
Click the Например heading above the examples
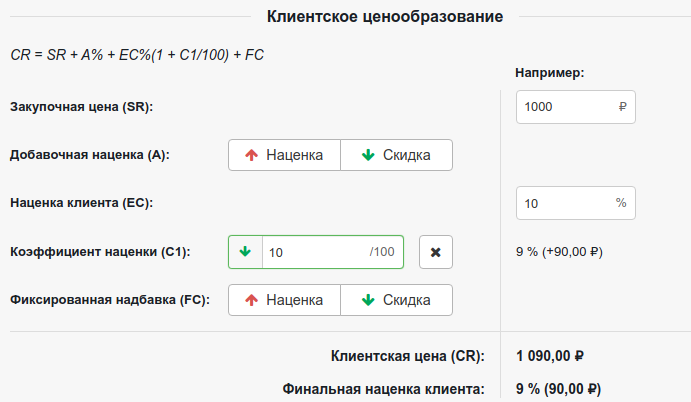point(550,73)
